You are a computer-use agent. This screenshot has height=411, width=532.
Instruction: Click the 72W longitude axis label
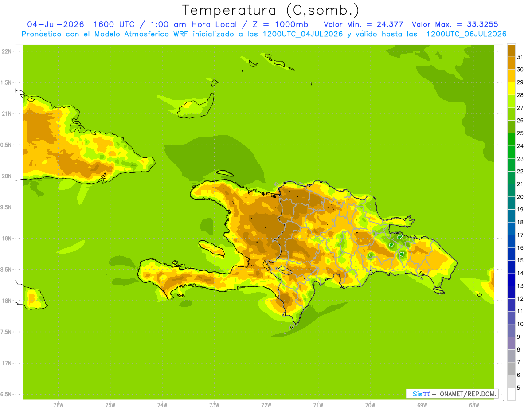266,405
